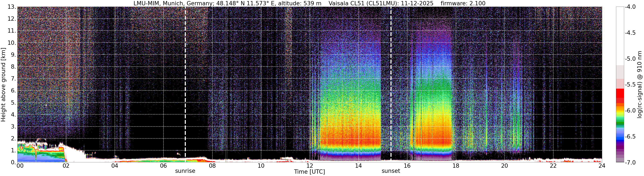Click the height axis tick label "5."
Image resolution: width=644 pixels, height=176 pixels.
(x=13, y=102)
